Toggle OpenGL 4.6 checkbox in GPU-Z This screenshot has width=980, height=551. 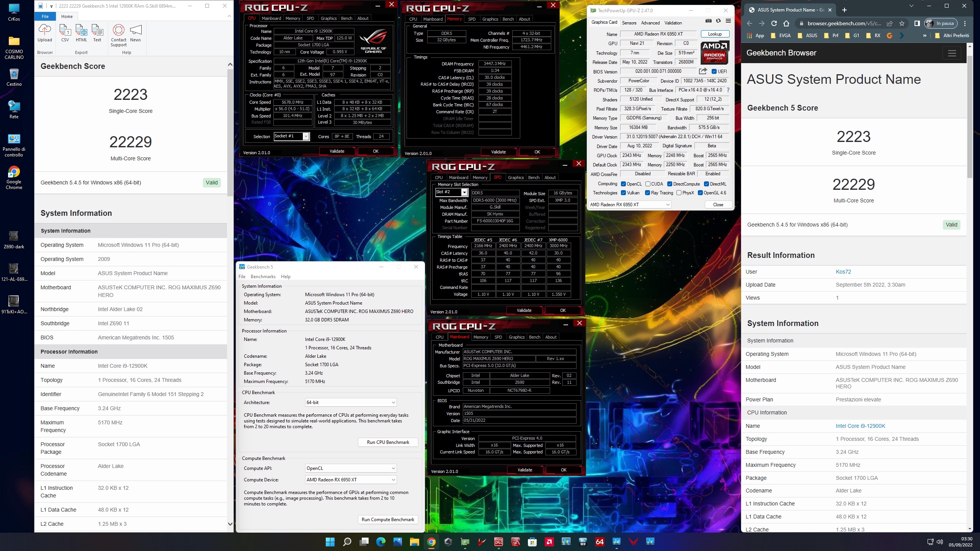coord(700,193)
